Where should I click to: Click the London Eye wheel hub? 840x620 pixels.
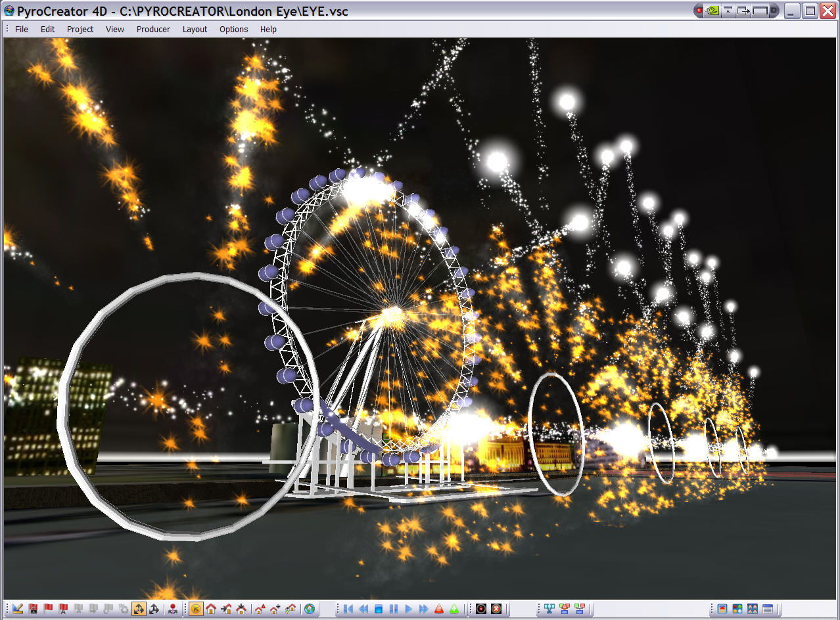(x=392, y=317)
